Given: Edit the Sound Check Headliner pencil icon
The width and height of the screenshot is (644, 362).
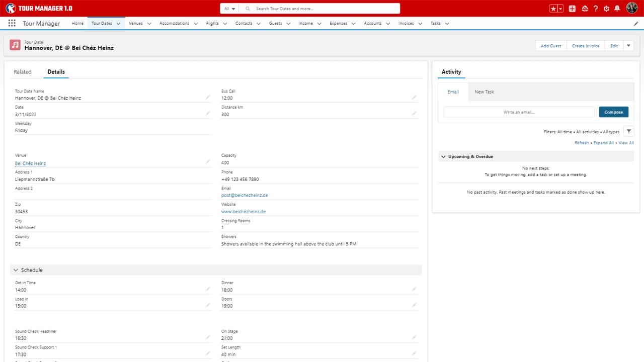Looking at the screenshot, I should [208, 337].
